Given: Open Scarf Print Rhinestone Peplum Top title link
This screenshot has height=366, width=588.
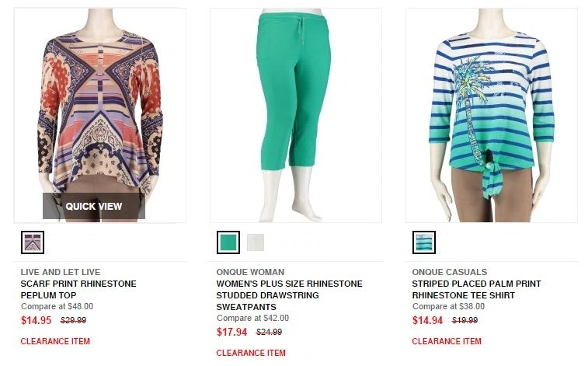Looking at the screenshot, I should click(x=78, y=290).
